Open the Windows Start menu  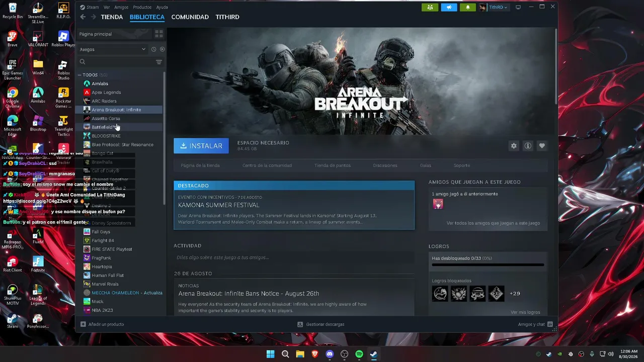pos(270,354)
